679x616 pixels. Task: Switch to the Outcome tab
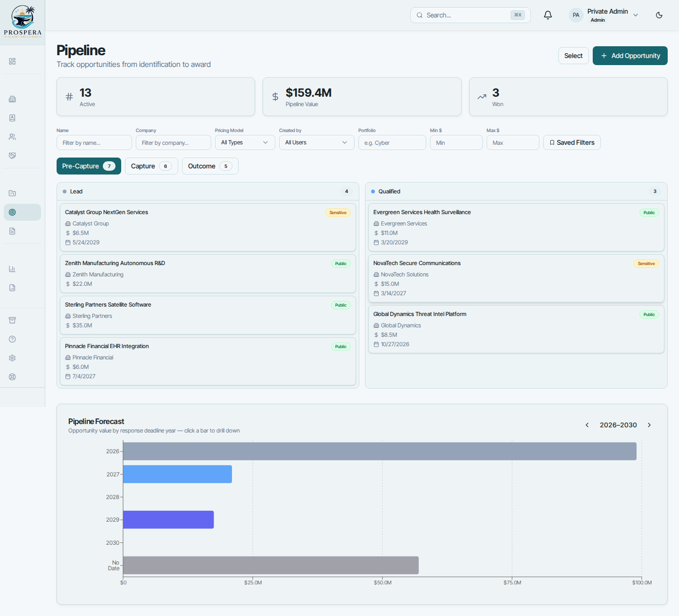(x=210, y=166)
